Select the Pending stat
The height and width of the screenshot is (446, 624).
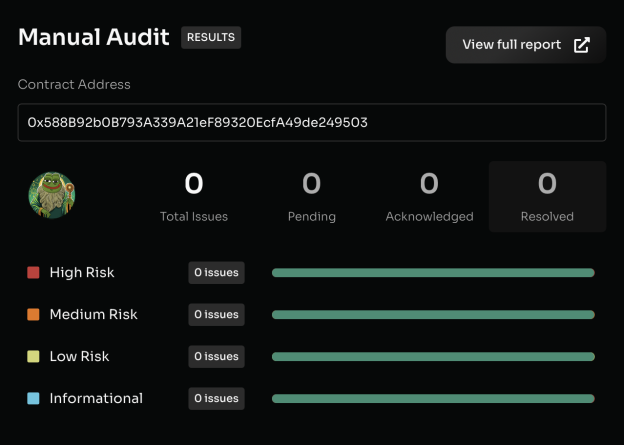[311, 196]
